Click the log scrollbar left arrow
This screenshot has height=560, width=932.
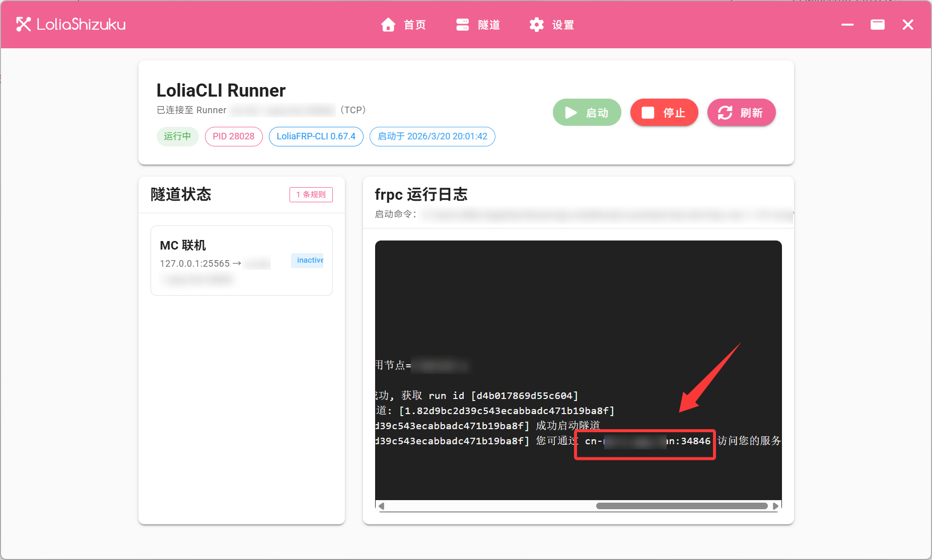tap(382, 506)
